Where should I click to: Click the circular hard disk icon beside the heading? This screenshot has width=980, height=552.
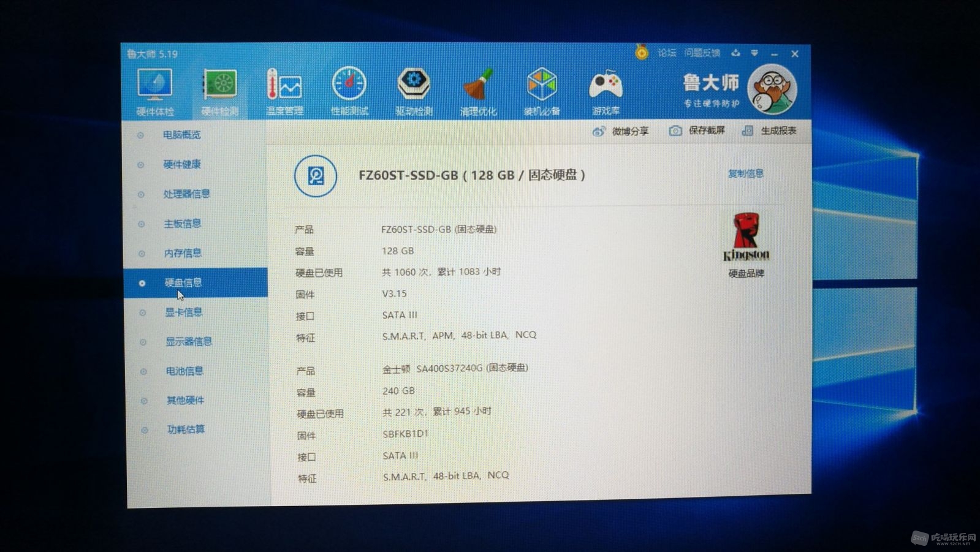(315, 176)
